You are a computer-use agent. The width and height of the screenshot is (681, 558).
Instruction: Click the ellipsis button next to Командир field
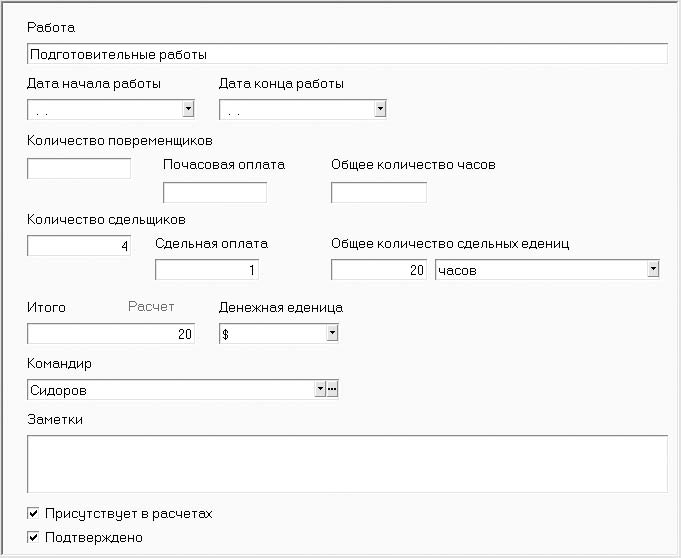tap(332, 389)
